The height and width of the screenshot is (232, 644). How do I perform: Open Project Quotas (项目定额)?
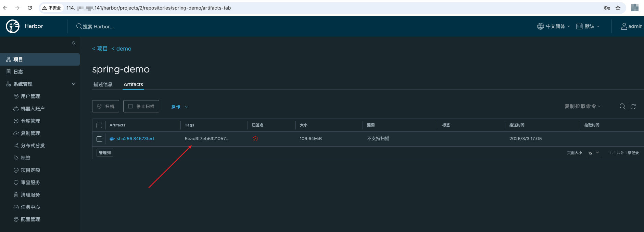coord(30,170)
